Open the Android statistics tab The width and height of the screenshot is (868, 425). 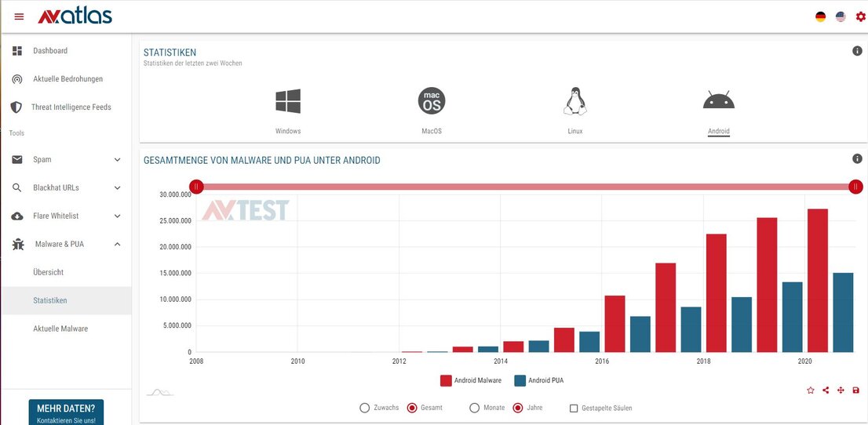pos(718,110)
